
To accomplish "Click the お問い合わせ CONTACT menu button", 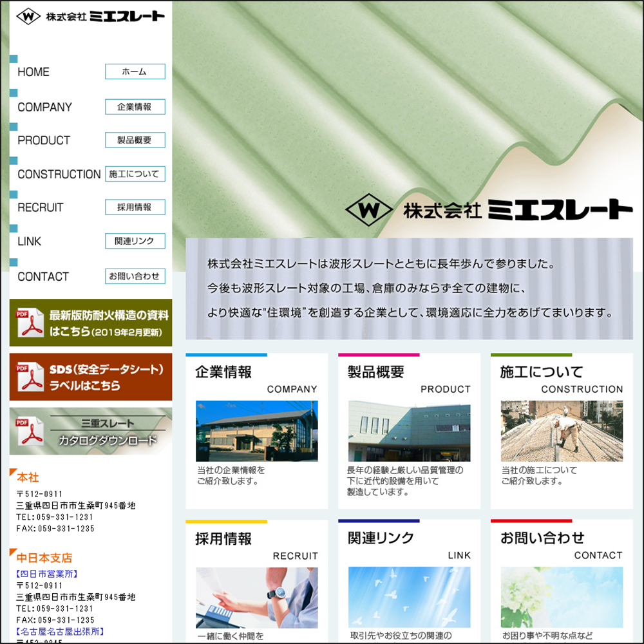I will (135, 276).
